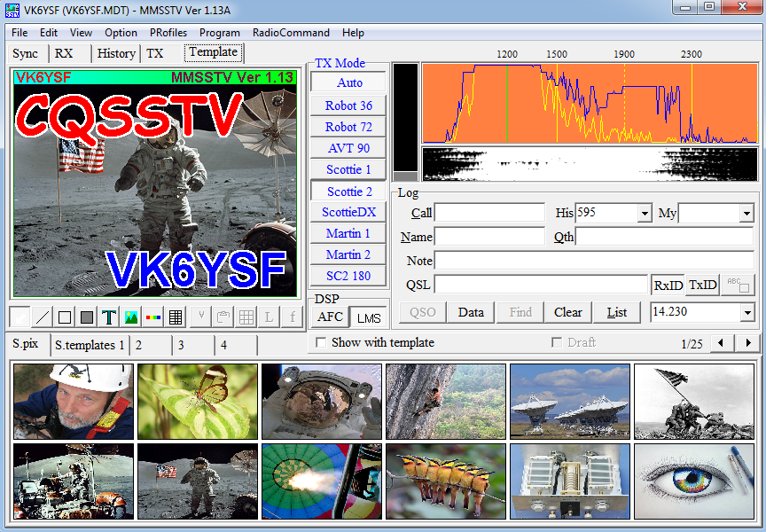Viewport: 766px width, 532px height.
Task: Click the disabled grid alignment icon
Action: coord(246,317)
